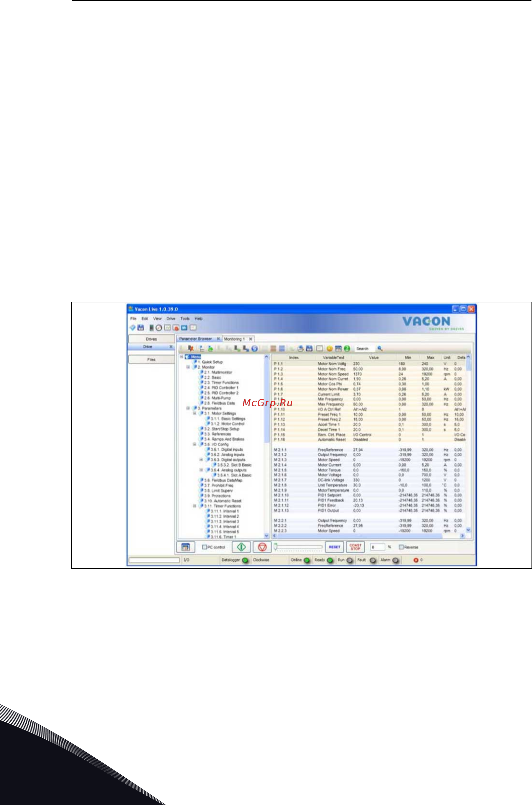
Task: Click the Files panel button
Action: (151, 359)
